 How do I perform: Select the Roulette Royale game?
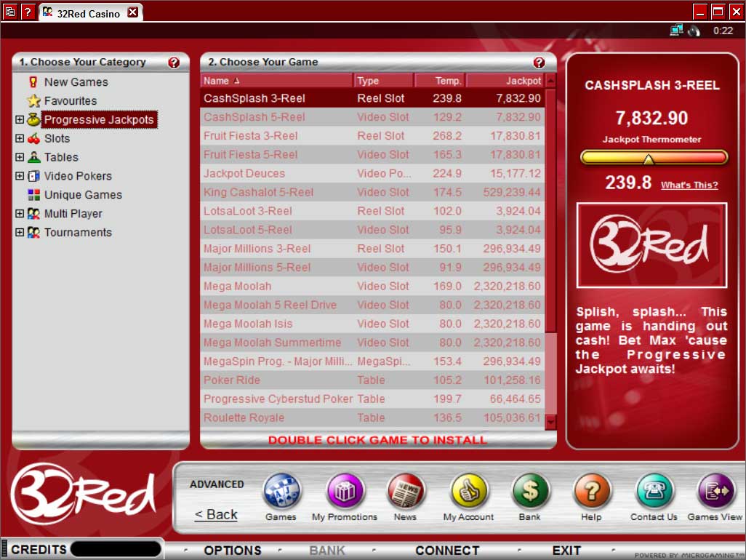(372, 417)
